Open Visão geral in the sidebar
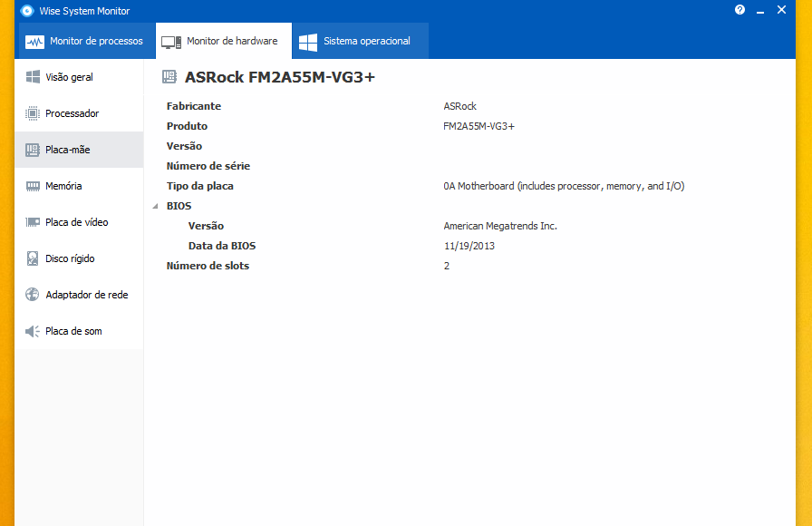 (x=79, y=77)
